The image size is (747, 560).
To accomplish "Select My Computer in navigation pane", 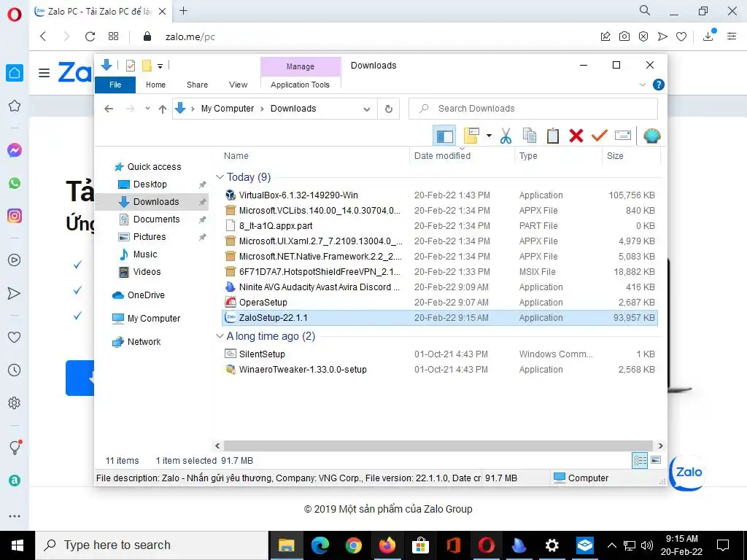I will click(x=153, y=319).
